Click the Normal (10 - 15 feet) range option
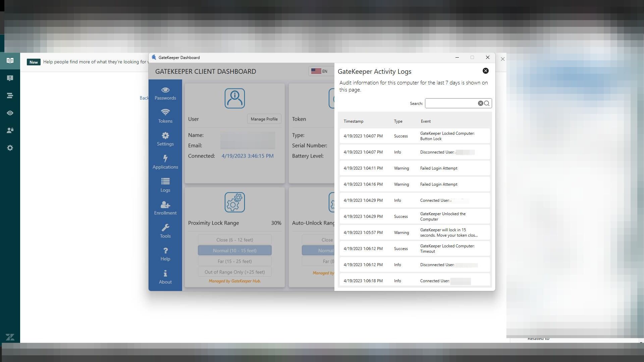The width and height of the screenshot is (644, 362). point(234,250)
